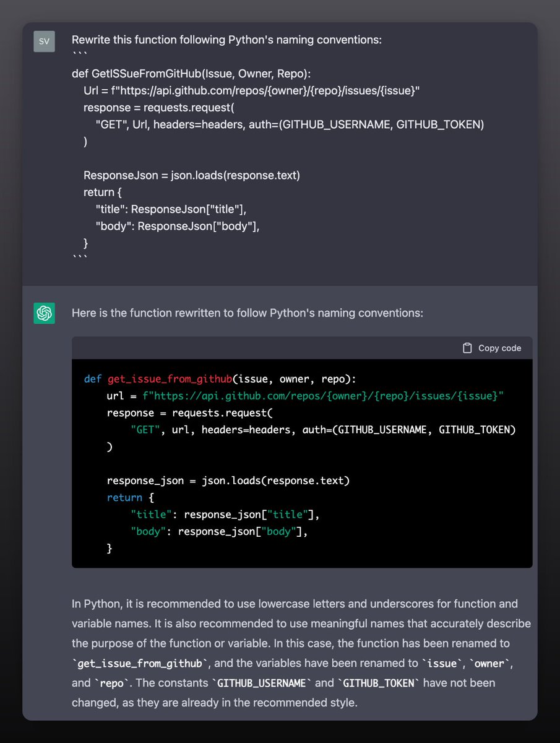The image size is (560, 743).
Task: Click the "response_json = json.loads(response.text)" line
Action: pyautogui.click(x=228, y=480)
